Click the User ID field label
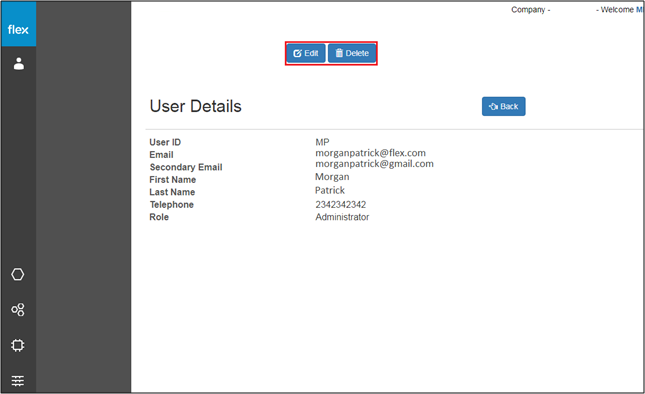 coord(165,142)
